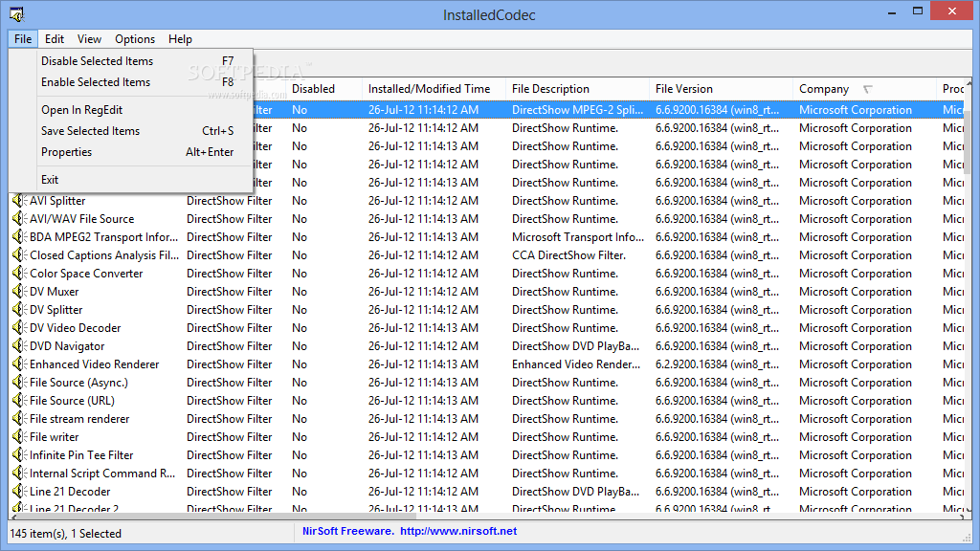Click the speaker icon beside File Source (URL)

pyautogui.click(x=19, y=400)
